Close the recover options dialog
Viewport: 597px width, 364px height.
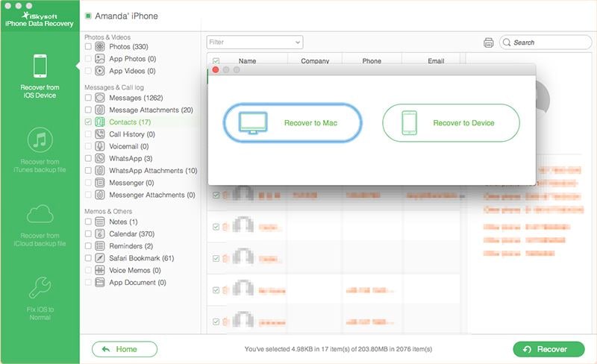[x=216, y=69]
